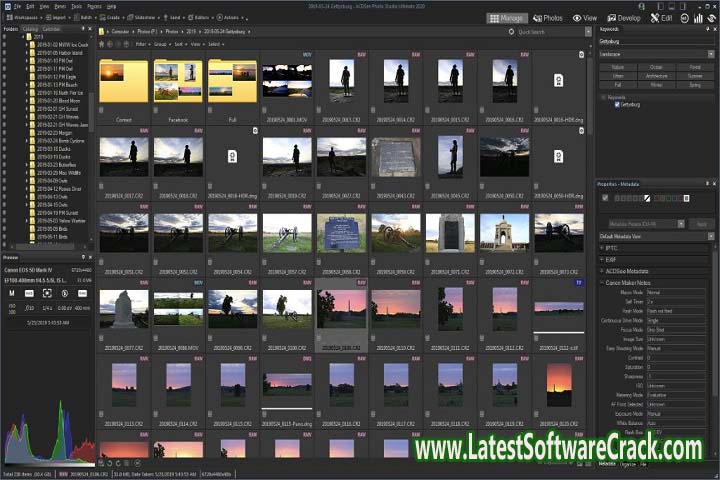Switch to Photos mode
The image size is (720, 480).
[x=548, y=18]
